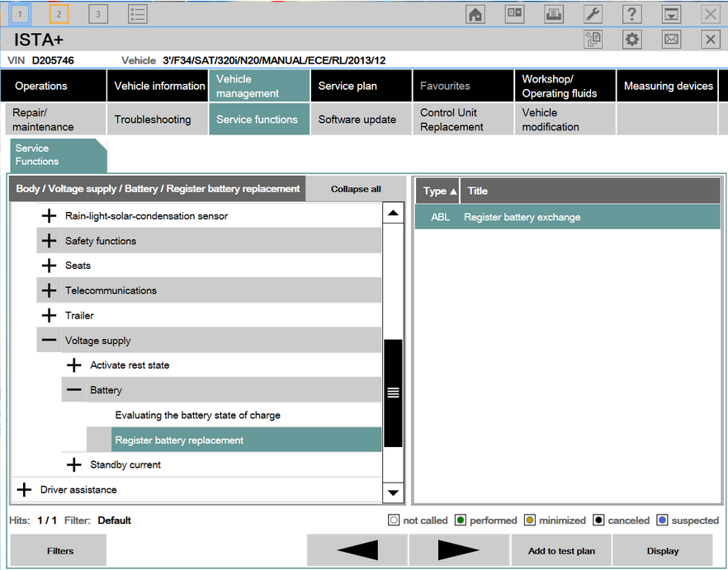This screenshot has width=728, height=570.
Task: Open settings gear icon
Action: pyautogui.click(x=632, y=40)
